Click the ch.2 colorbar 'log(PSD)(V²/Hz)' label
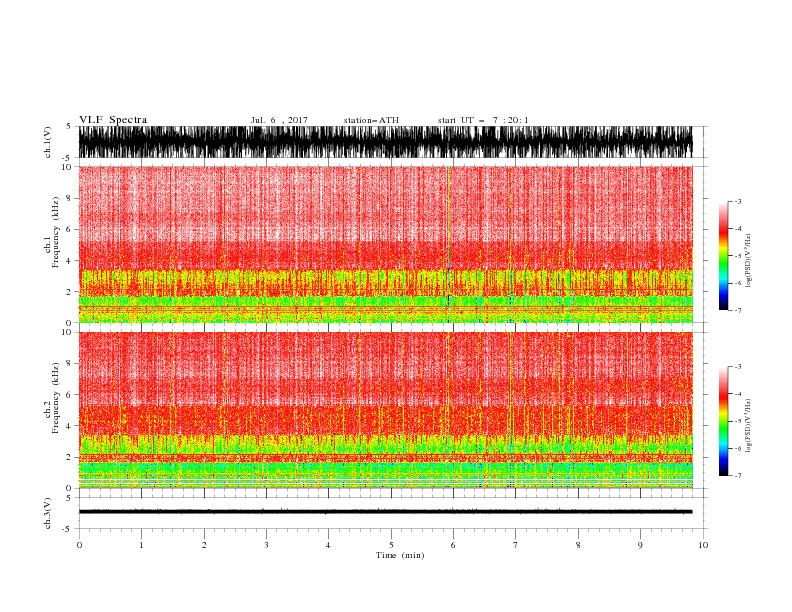 tap(748, 426)
